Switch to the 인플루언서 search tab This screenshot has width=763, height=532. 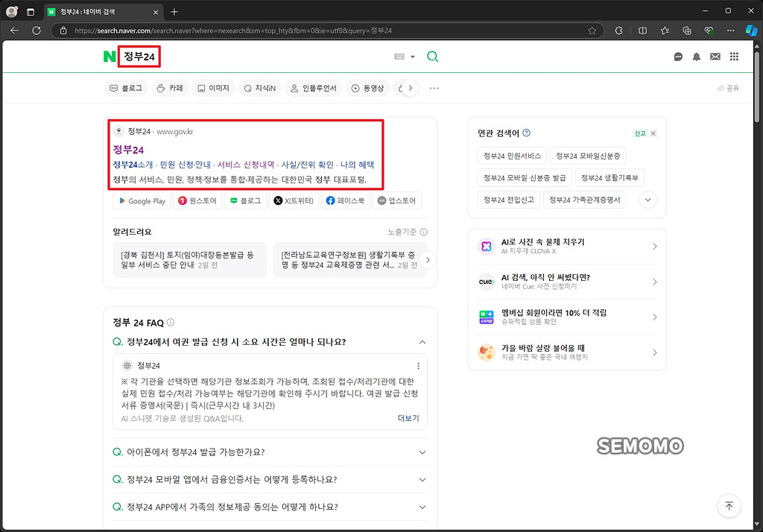click(x=314, y=88)
